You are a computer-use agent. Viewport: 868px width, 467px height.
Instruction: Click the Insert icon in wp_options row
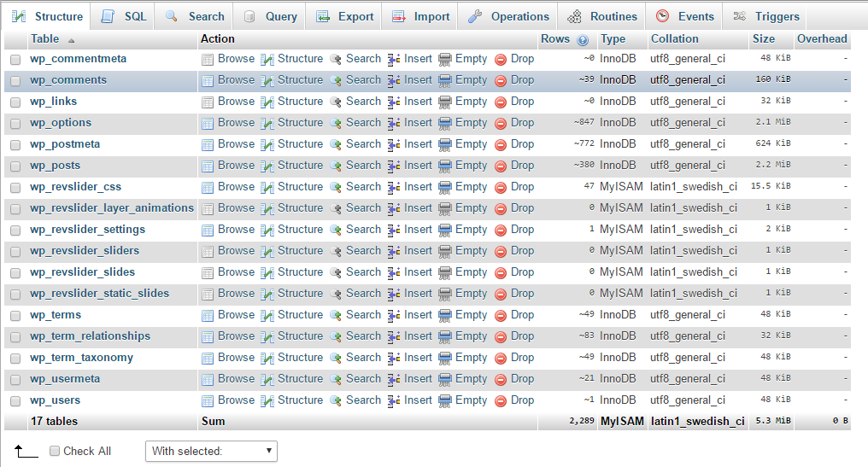tap(394, 124)
